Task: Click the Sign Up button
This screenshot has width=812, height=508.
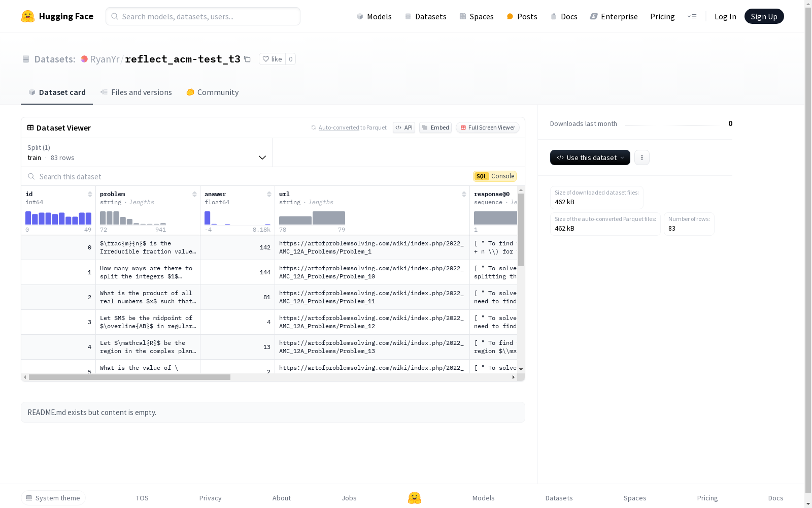Action: click(x=764, y=16)
